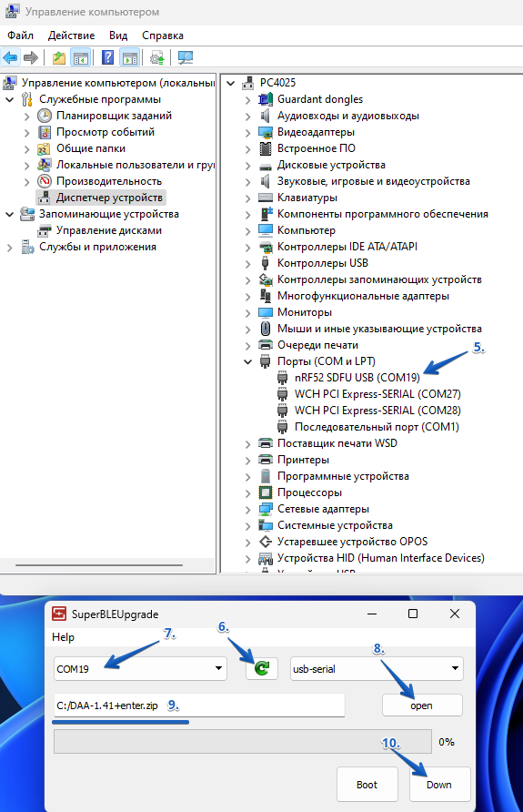The width and height of the screenshot is (523, 812).
Task: Open the Действие menu
Action: [71, 36]
